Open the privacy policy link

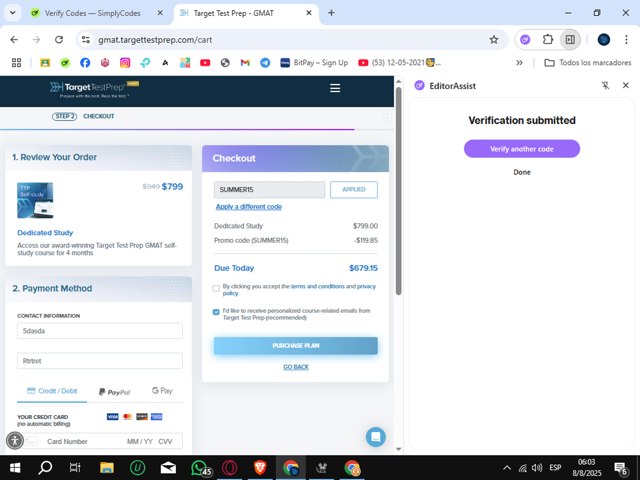tap(366, 286)
